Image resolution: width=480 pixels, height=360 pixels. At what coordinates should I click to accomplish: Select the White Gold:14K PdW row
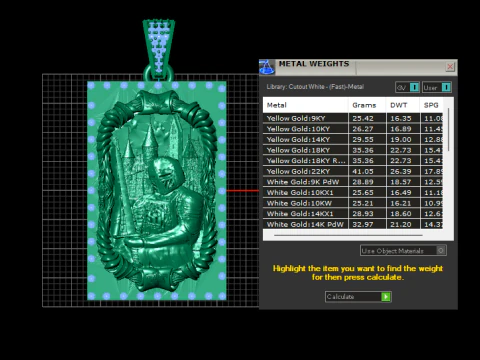pyautogui.click(x=353, y=224)
